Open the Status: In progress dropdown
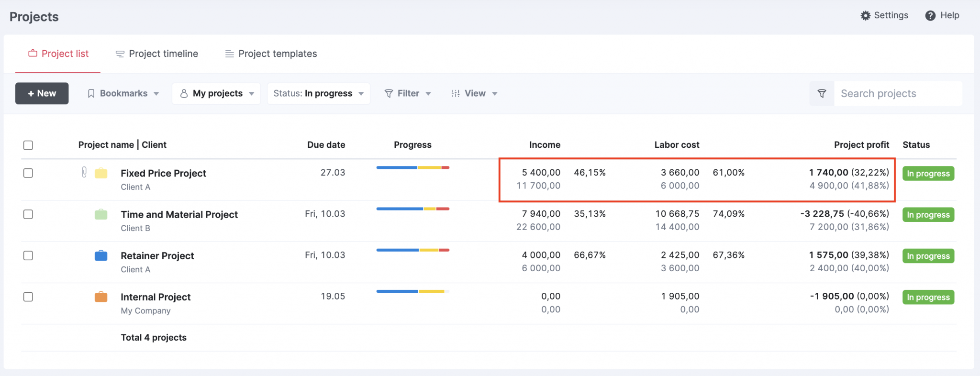 tap(318, 94)
